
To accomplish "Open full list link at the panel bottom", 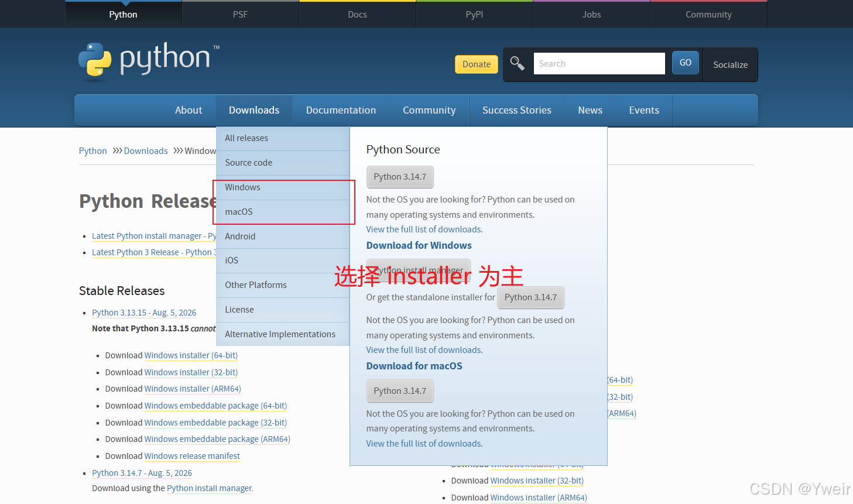I will pos(424,444).
